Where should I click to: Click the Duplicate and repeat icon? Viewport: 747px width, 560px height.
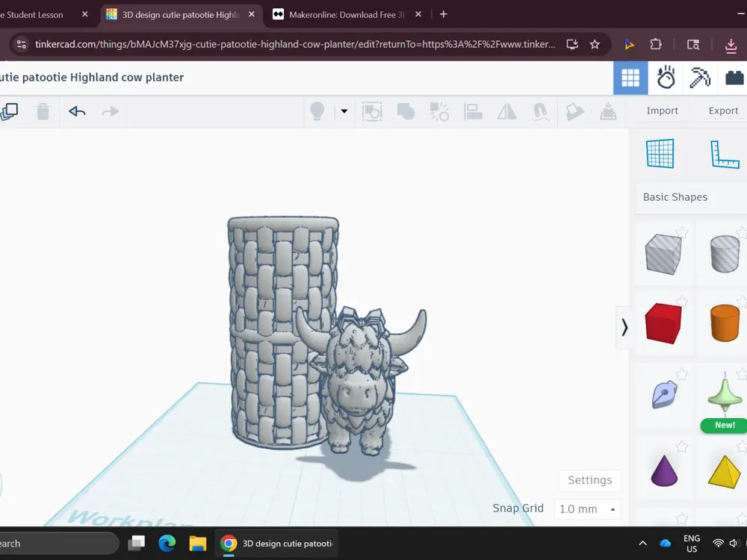[x=10, y=111]
